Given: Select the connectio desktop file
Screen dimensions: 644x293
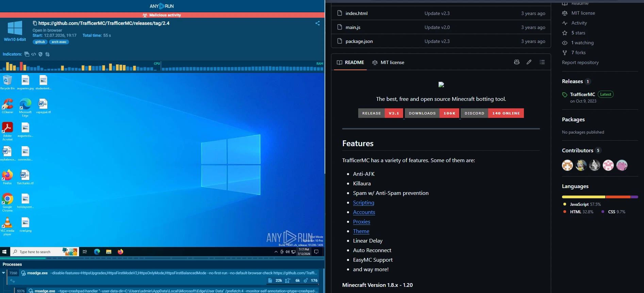Looking at the screenshot, I should point(25,153).
